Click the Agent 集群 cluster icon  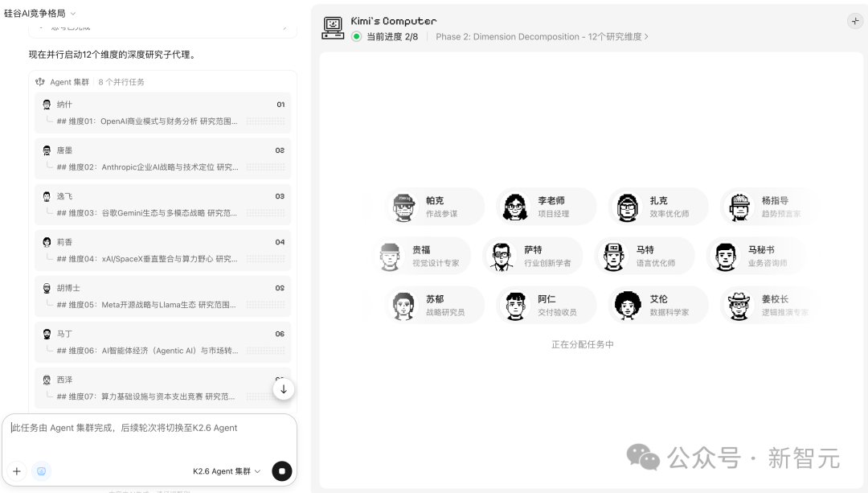[x=41, y=82]
